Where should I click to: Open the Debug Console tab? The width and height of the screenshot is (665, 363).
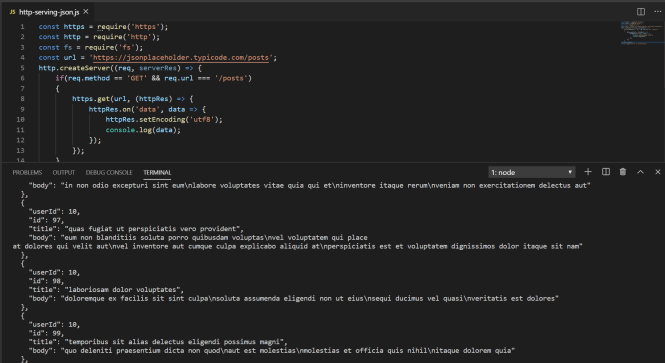pyautogui.click(x=109, y=173)
